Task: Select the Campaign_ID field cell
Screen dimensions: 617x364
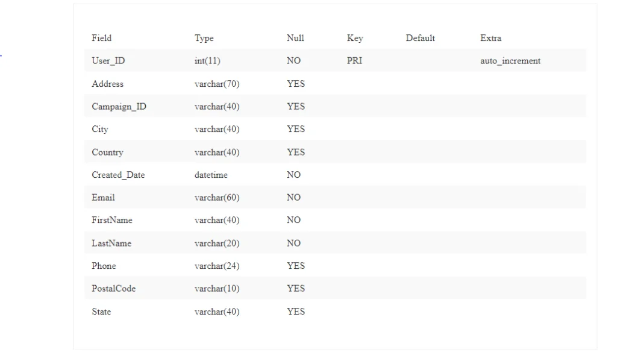Action: coord(119,107)
